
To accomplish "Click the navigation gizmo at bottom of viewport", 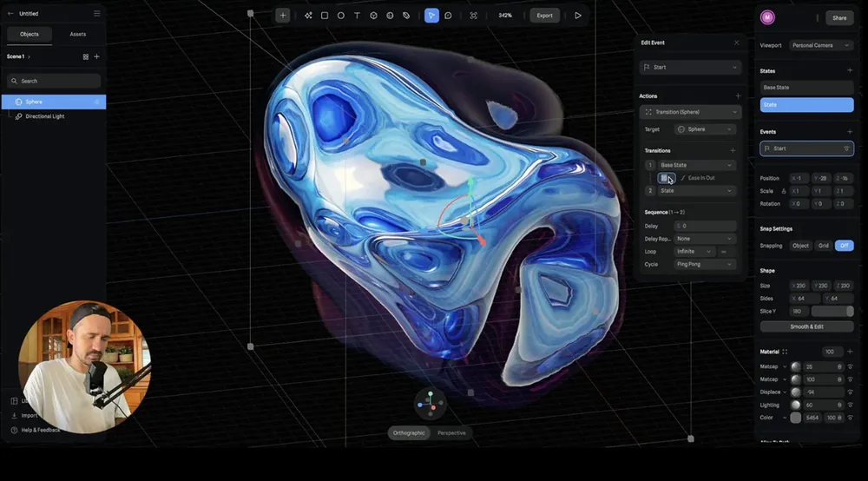I will [431, 403].
